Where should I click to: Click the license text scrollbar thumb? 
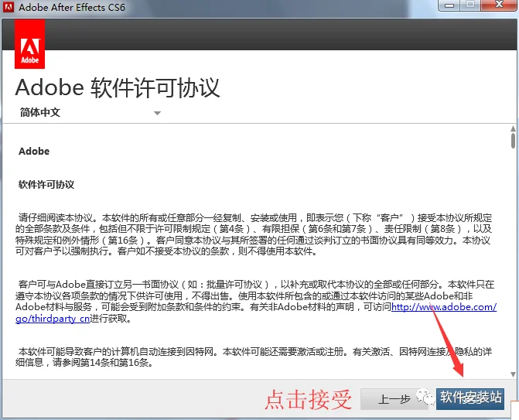[x=513, y=141]
